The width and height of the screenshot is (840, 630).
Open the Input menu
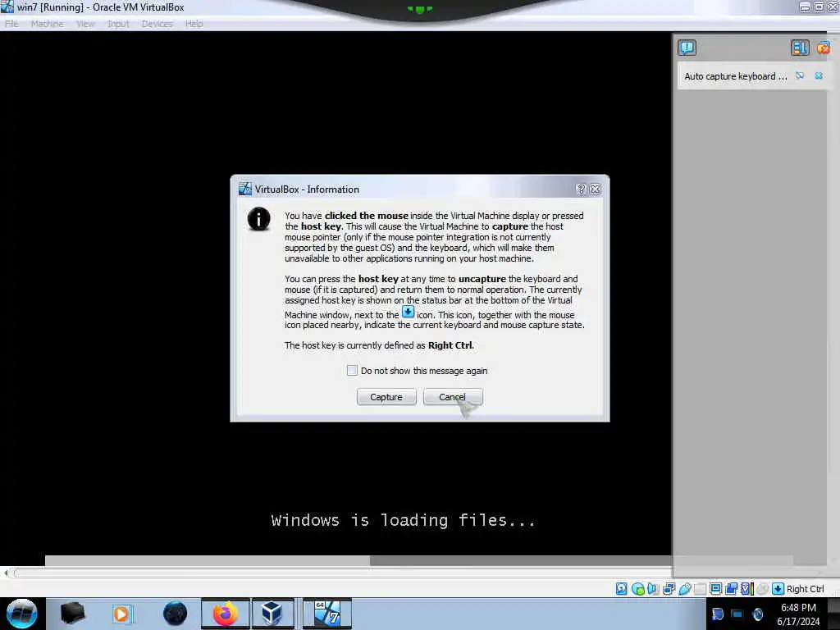point(118,24)
